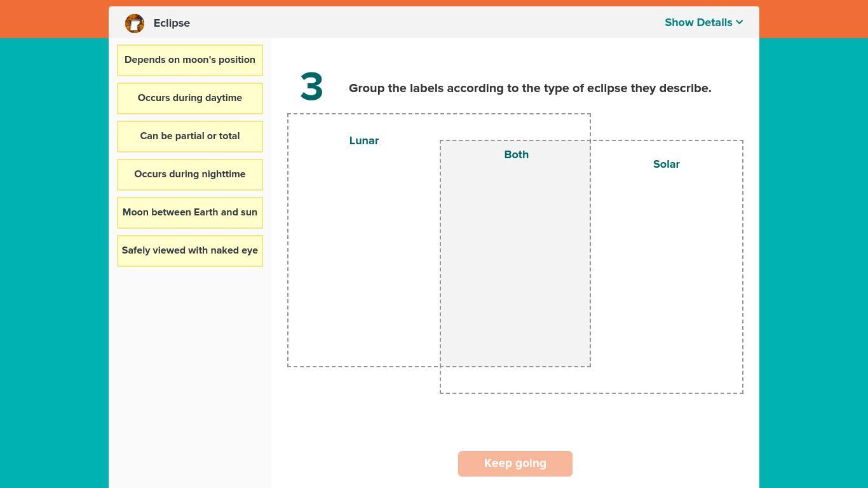Screen dimensions: 868x488
Task: Click the Eclipse title in the header
Action: (172, 24)
